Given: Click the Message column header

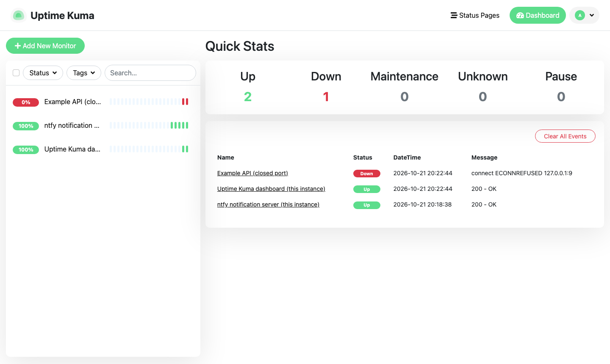Looking at the screenshot, I should point(485,157).
